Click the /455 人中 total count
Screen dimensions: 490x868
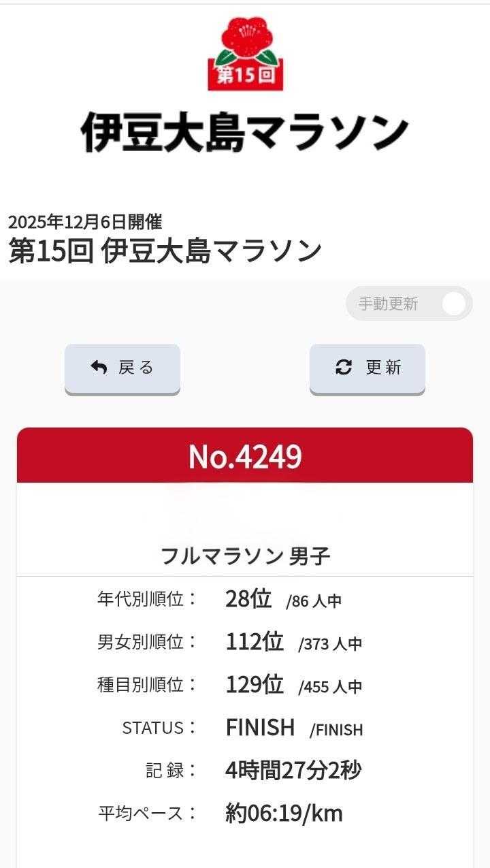point(330,687)
